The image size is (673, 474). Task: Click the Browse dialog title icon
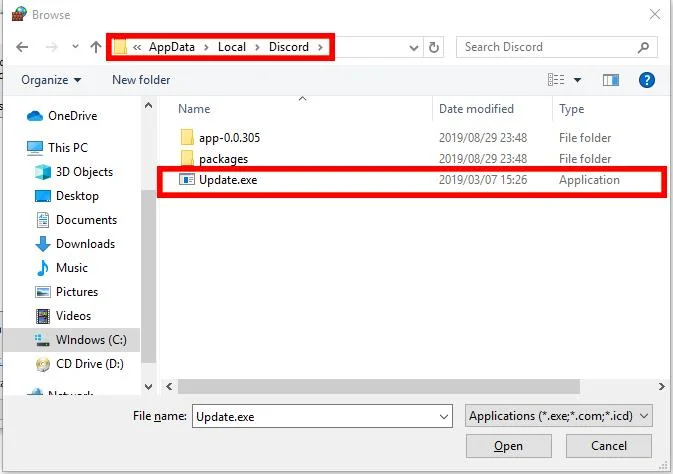click(x=19, y=14)
